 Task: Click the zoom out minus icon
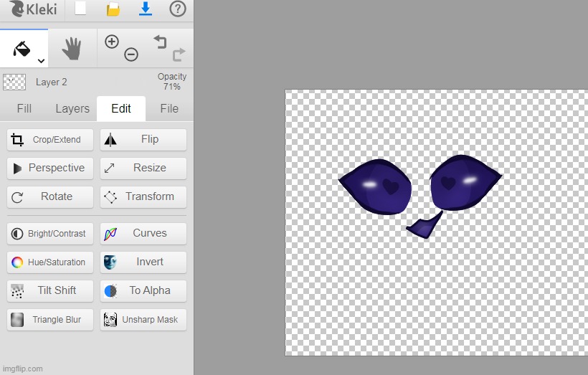(x=131, y=54)
